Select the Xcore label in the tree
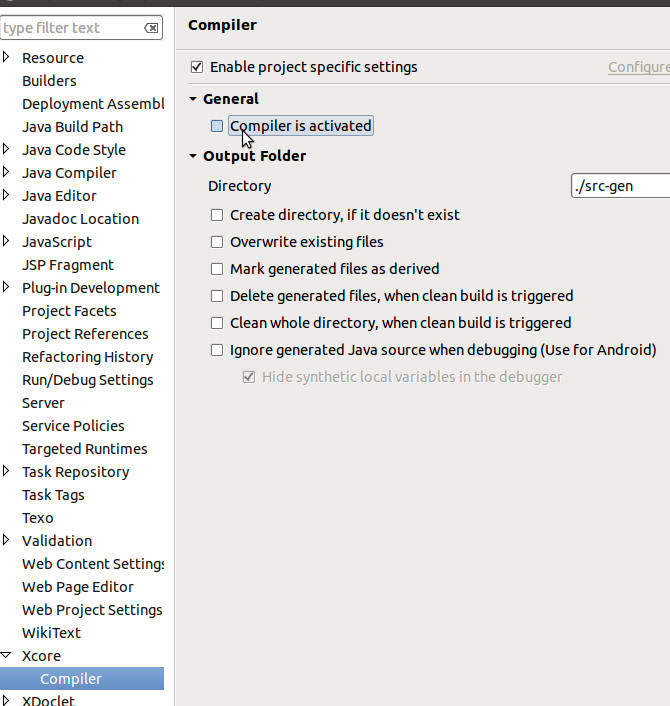The height and width of the screenshot is (706, 670). [41, 656]
